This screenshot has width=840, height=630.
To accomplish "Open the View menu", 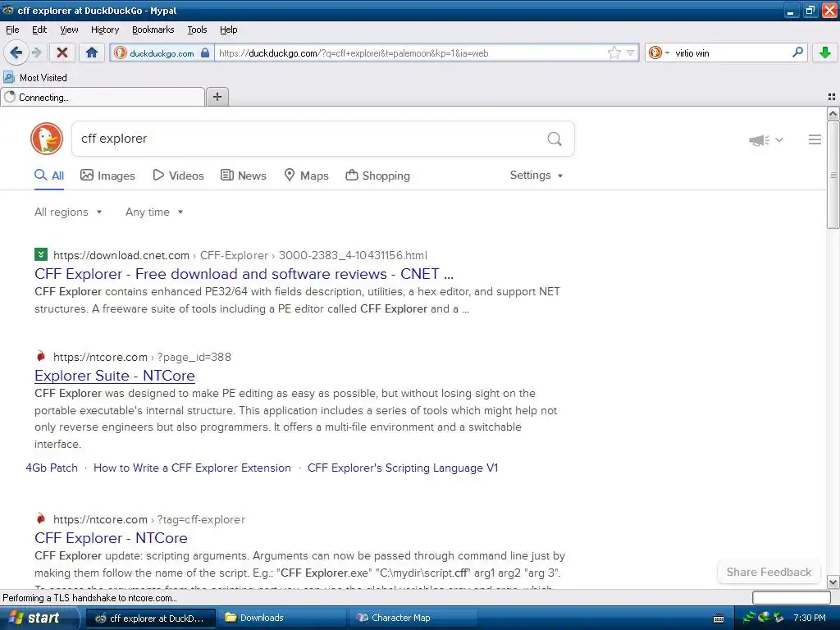I will coord(69,30).
